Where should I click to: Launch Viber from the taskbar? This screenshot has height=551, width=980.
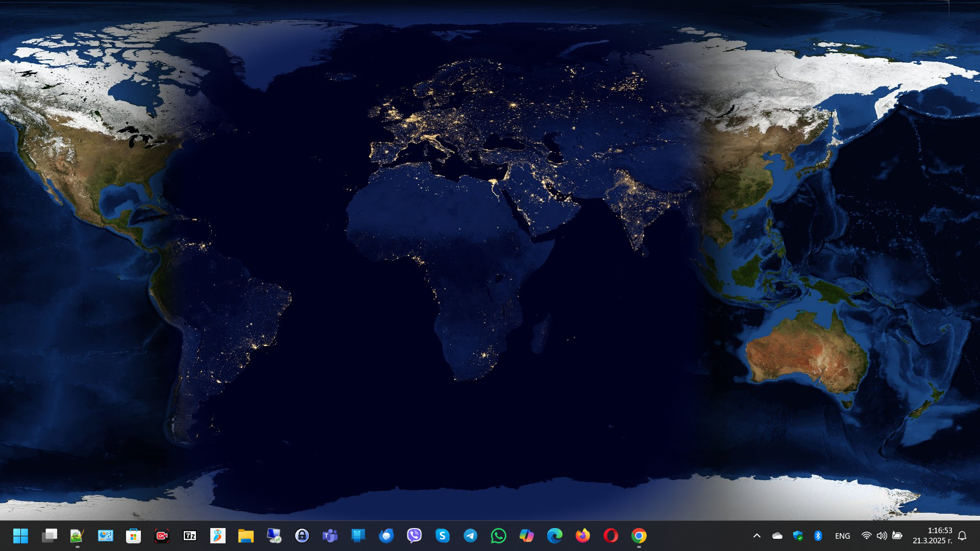click(414, 536)
